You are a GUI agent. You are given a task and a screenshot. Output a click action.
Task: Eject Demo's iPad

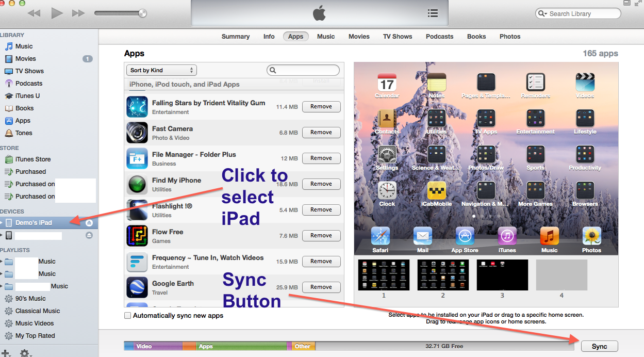pyautogui.click(x=89, y=223)
